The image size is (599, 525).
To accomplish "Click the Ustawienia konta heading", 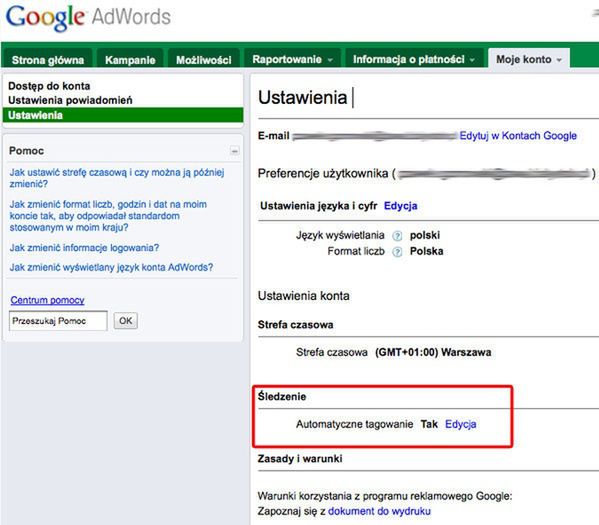I will pos(304,296).
